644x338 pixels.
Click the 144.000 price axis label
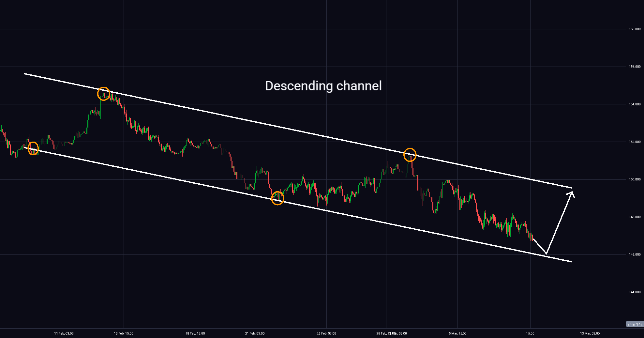pyautogui.click(x=635, y=292)
